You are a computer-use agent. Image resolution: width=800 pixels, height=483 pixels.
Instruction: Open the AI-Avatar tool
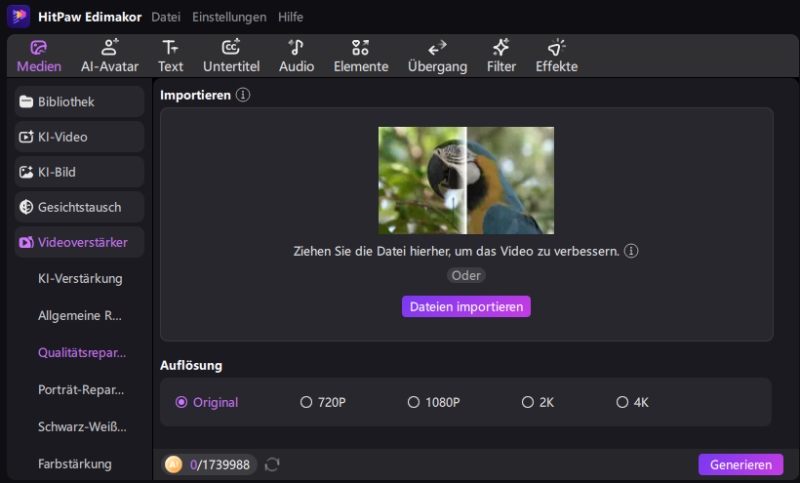coord(109,56)
